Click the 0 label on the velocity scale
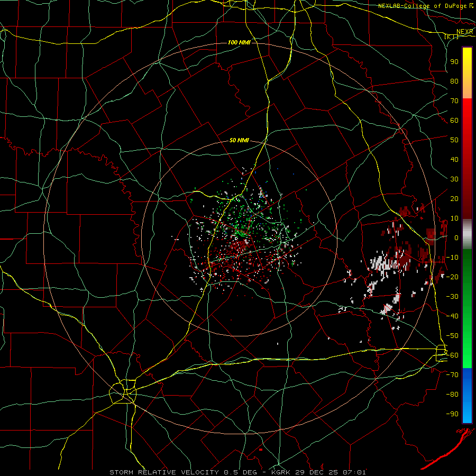 click(456, 237)
